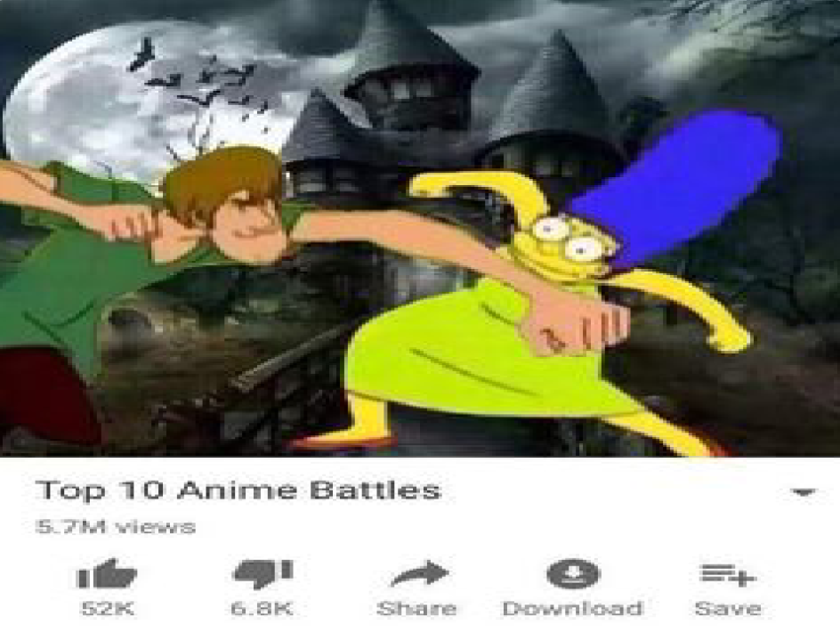
Task: Click the Save playlist-plus icon
Action: 728,574
